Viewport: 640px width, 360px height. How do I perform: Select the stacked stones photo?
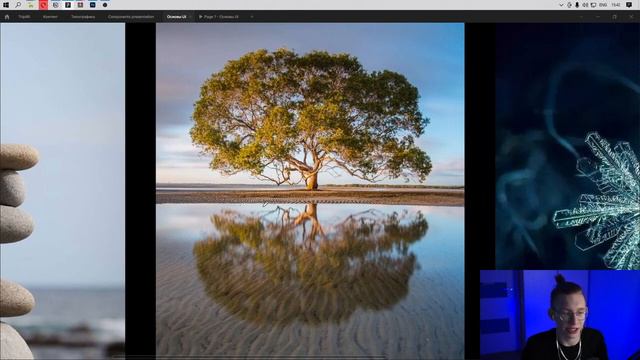pos(62,191)
